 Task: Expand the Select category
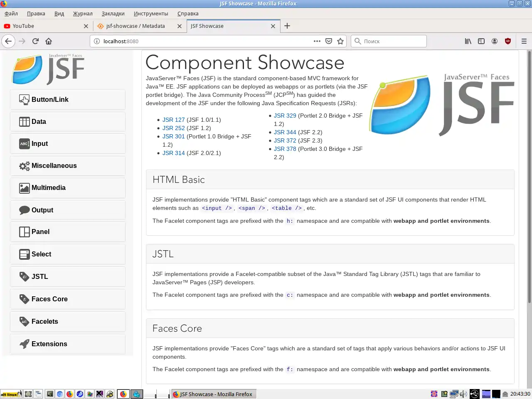pyautogui.click(x=68, y=254)
